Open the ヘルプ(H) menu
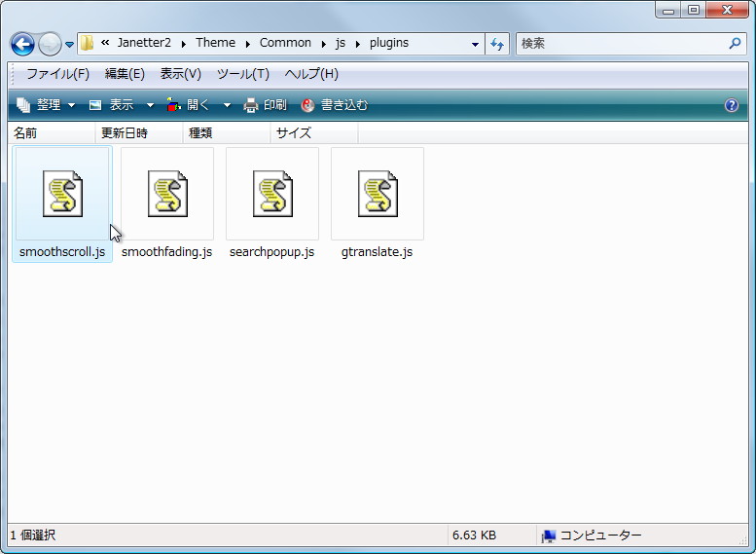The image size is (756, 554). click(311, 74)
